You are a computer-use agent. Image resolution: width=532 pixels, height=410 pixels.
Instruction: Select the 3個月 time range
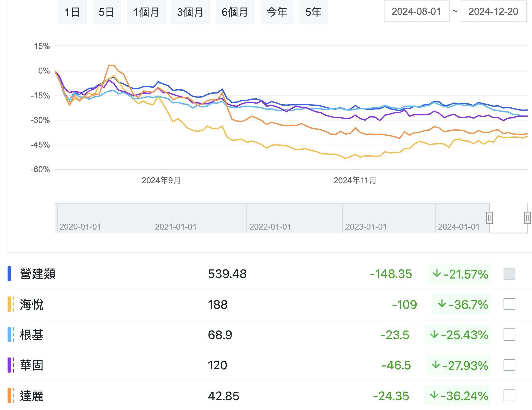[190, 12]
